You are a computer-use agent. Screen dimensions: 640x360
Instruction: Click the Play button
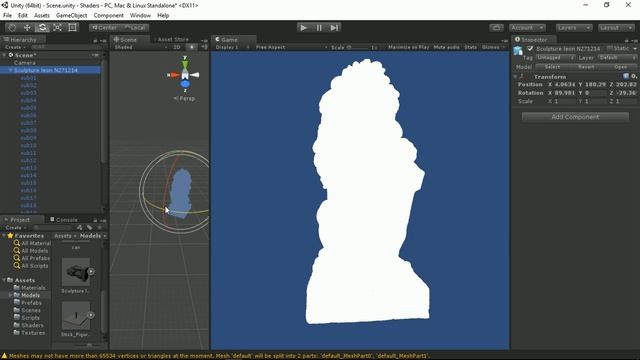pos(303,28)
